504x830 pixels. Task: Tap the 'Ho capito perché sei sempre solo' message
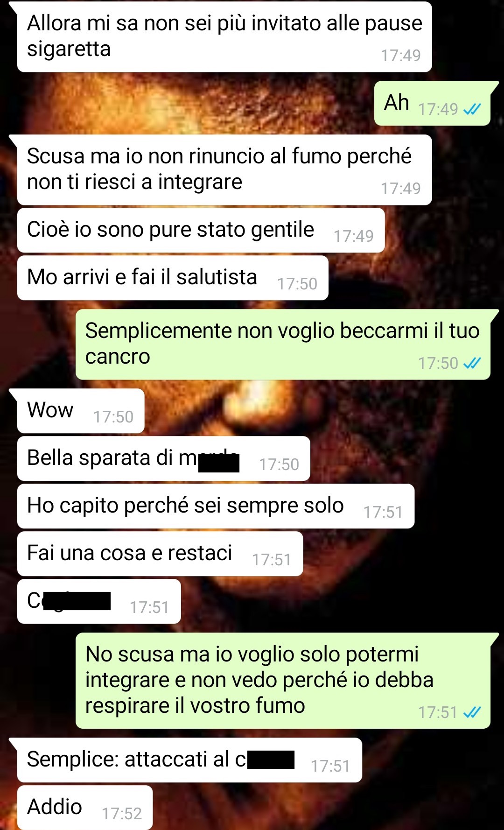[216, 506]
